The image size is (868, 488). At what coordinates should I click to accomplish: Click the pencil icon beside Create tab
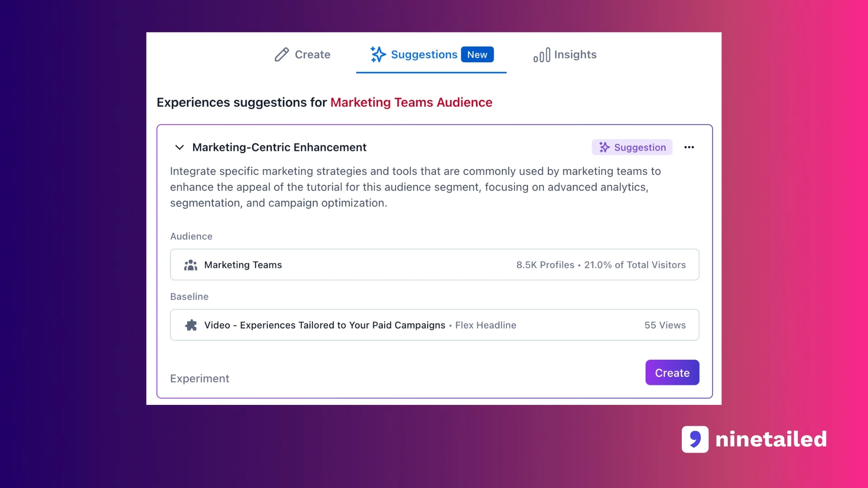coord(281,55)
